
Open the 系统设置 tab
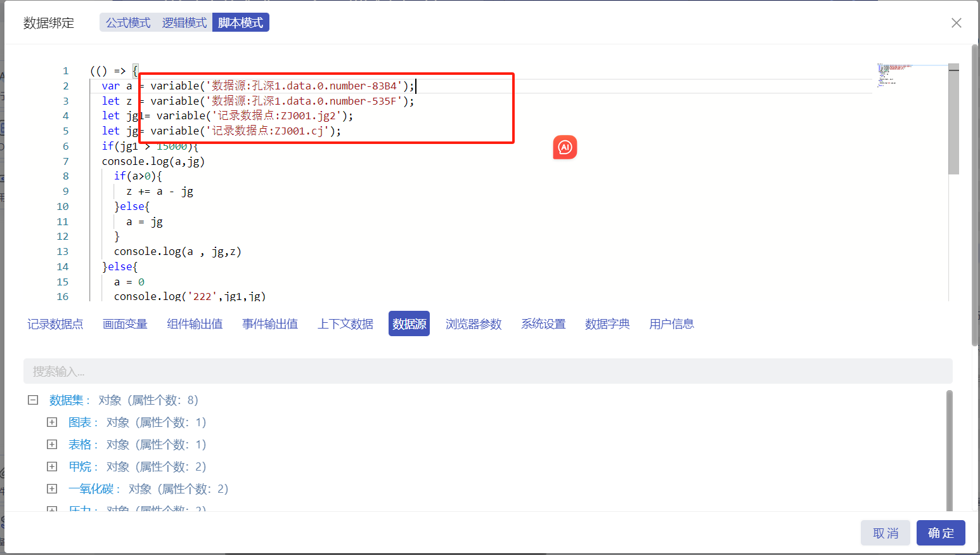543,324
